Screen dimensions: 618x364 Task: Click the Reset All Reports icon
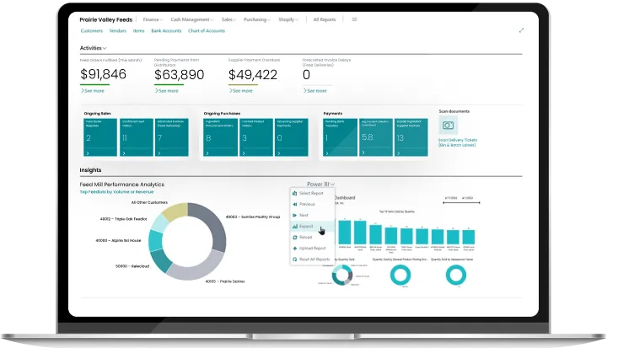(x=294, y=260)
